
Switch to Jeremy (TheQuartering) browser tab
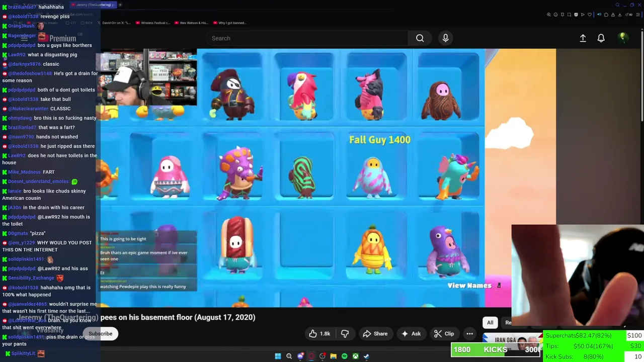[x=93, y=5]
